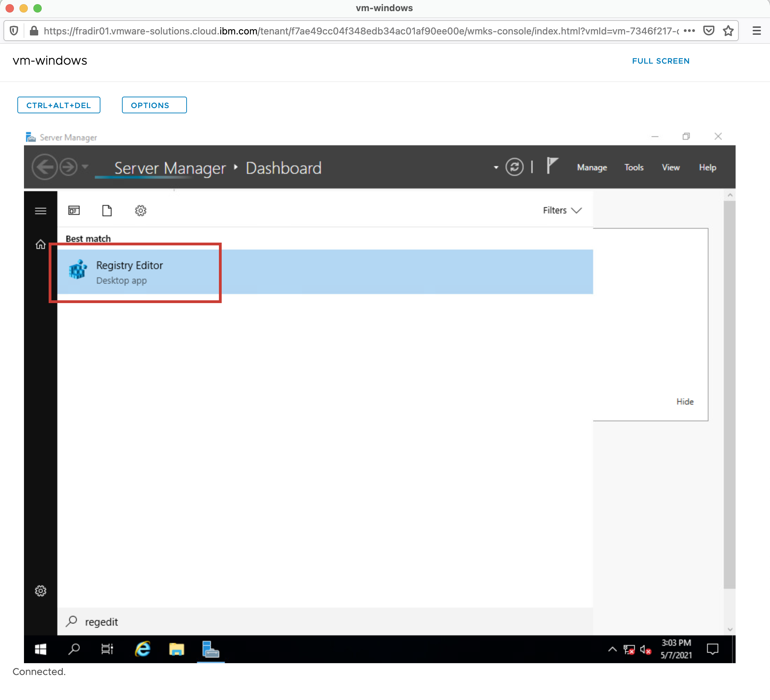Open the address bar dropdown arrow

point(496,168)
